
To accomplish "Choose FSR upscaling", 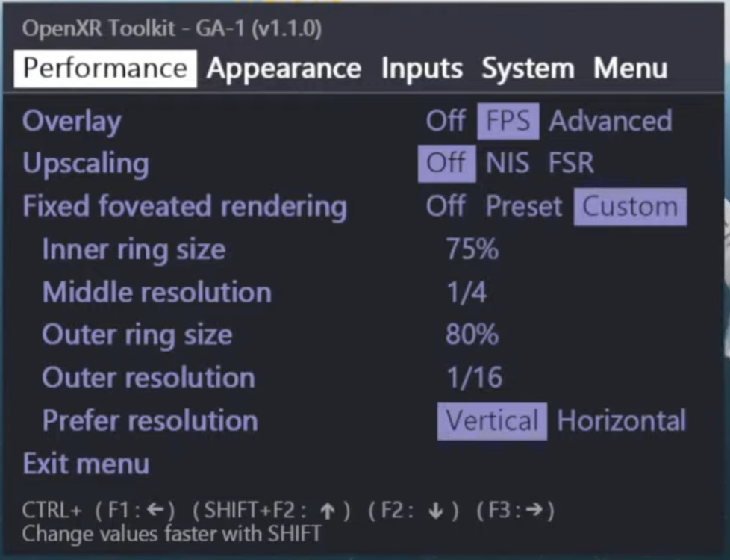I will point(571,164).
